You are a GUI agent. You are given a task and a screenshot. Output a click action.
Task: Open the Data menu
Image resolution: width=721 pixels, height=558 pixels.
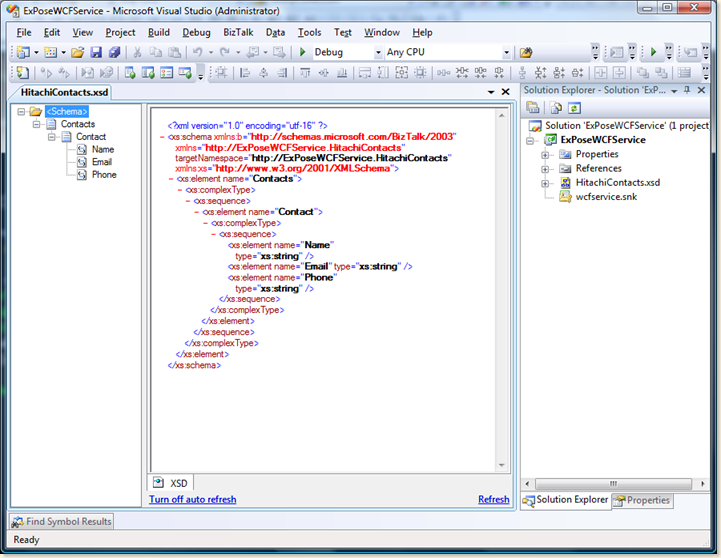(x=275, y=32)
